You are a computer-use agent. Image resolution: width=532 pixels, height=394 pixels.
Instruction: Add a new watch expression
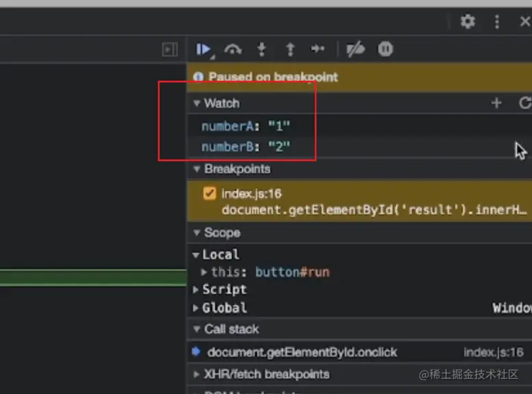496,103
